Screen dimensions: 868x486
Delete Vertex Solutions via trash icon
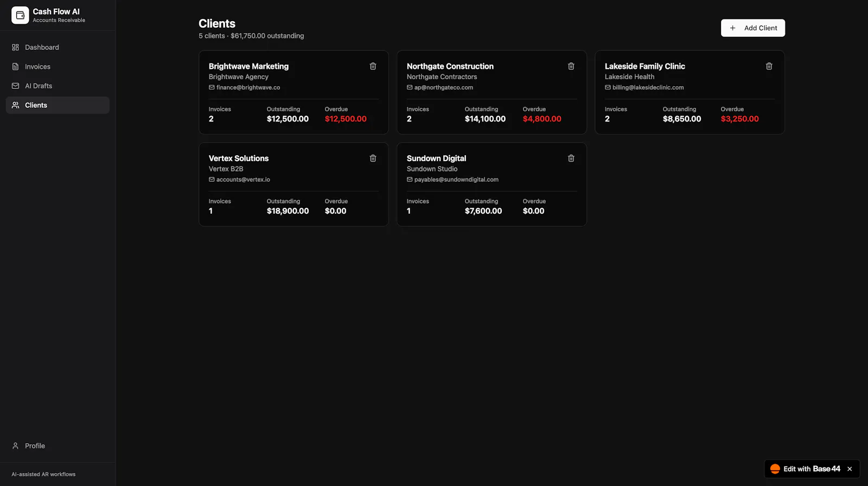pos(373,158)
